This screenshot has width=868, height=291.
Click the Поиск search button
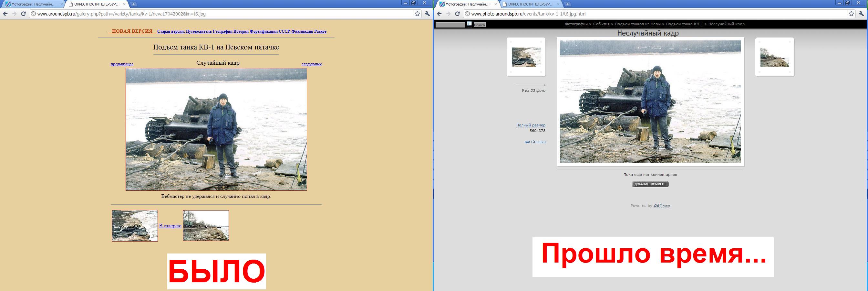pos(480,25)
